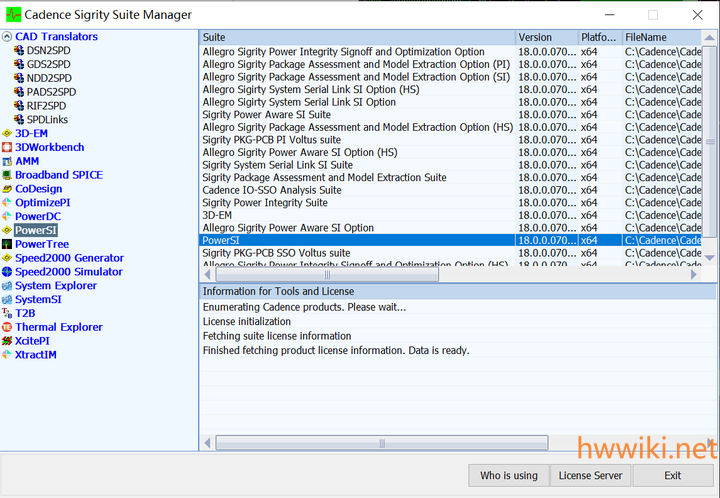Click the OptimizePI icon

7,203
